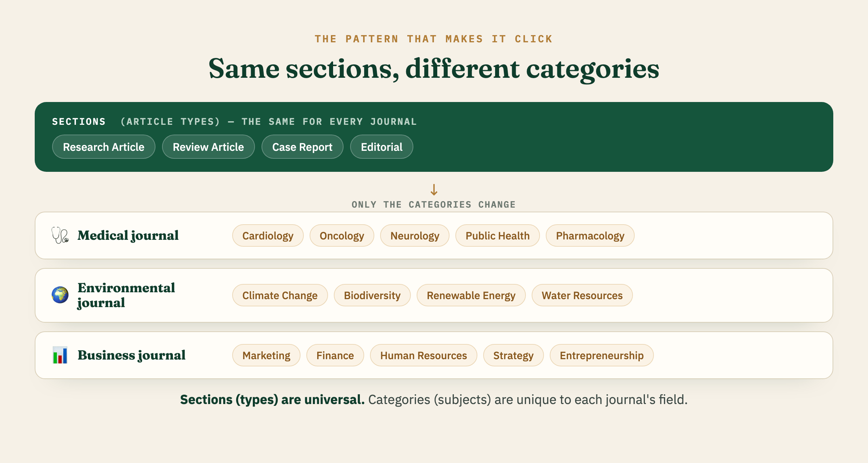Click the Business journal title

tap(132, 355)
